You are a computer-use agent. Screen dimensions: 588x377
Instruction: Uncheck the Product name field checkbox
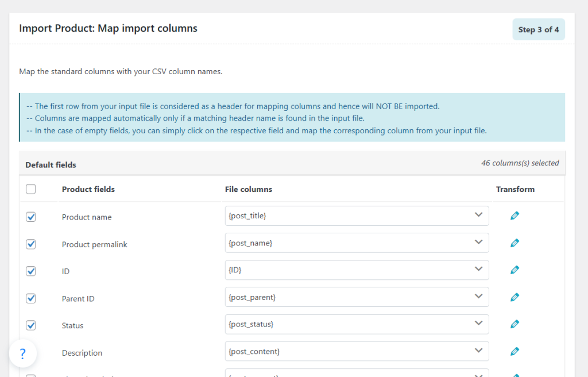click(30, 217)
